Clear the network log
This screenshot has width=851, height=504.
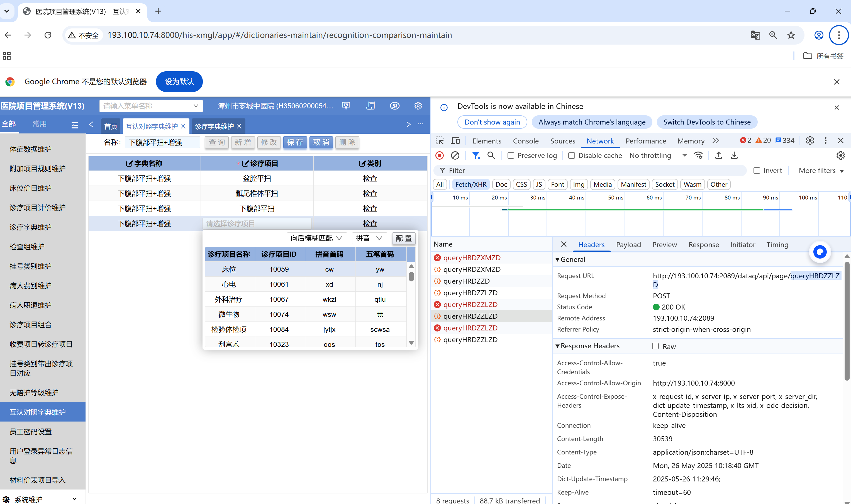coord(455,155)
